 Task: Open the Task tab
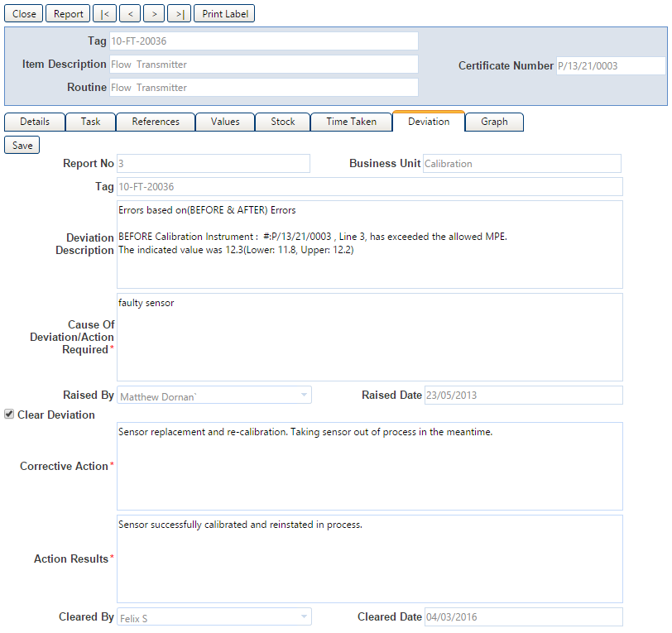90,122
